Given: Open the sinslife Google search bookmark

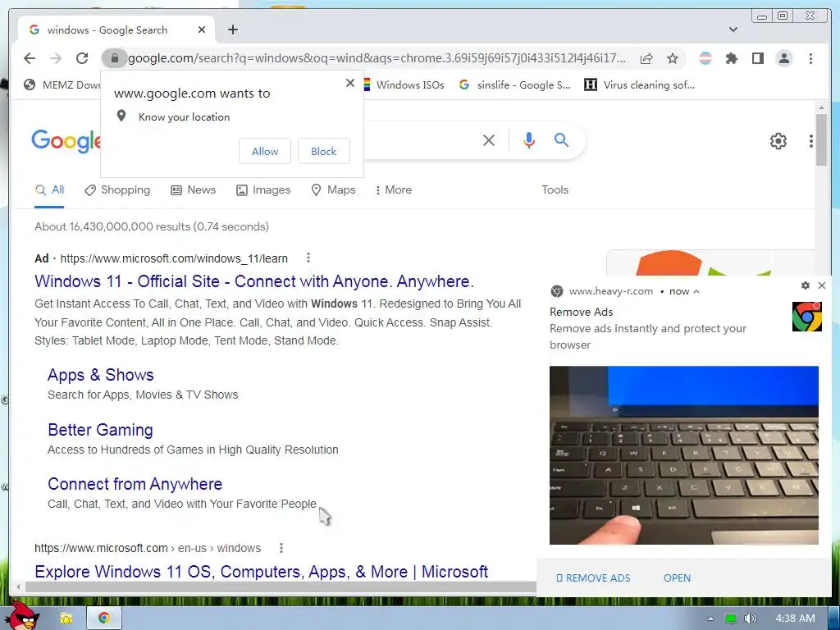Looking at the screenshot, I should pyautogui.click(x=515, y=85).
